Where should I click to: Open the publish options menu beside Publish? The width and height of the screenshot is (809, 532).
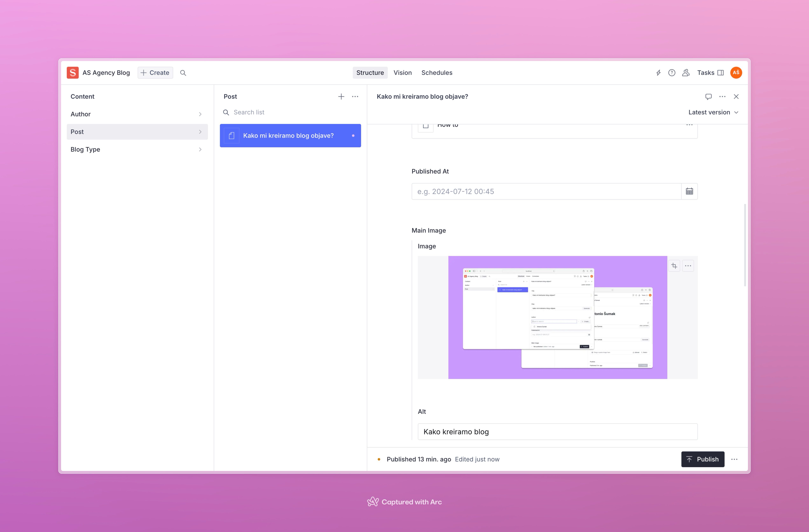734,459
